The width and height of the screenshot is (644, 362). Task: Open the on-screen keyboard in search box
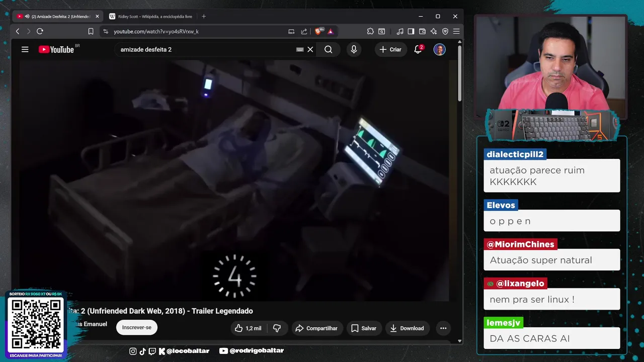click(300, 49)
